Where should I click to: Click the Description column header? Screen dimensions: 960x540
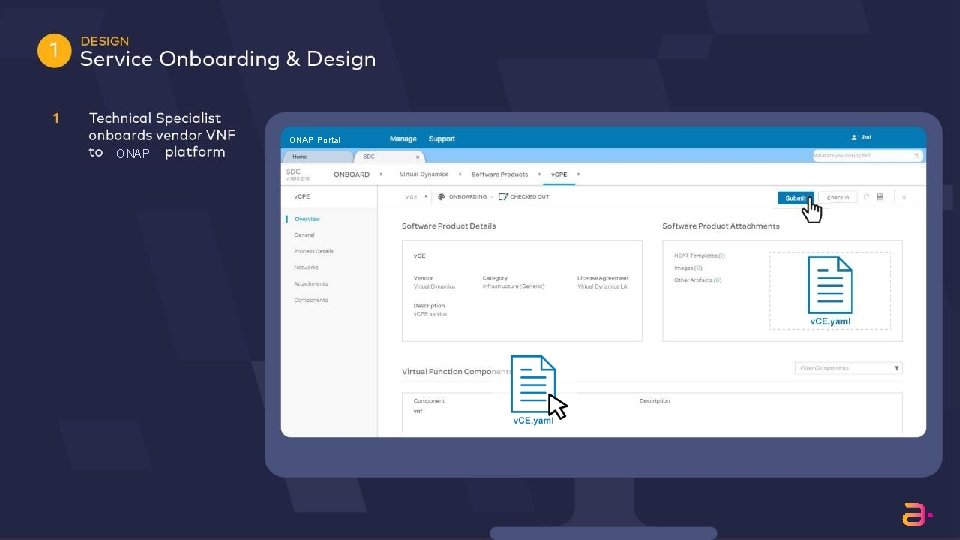pyautogui.click(x=654, y=401)
